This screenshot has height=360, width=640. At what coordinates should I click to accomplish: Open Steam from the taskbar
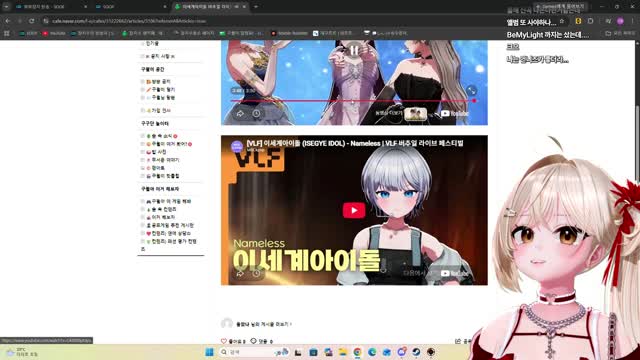point(416,352)
